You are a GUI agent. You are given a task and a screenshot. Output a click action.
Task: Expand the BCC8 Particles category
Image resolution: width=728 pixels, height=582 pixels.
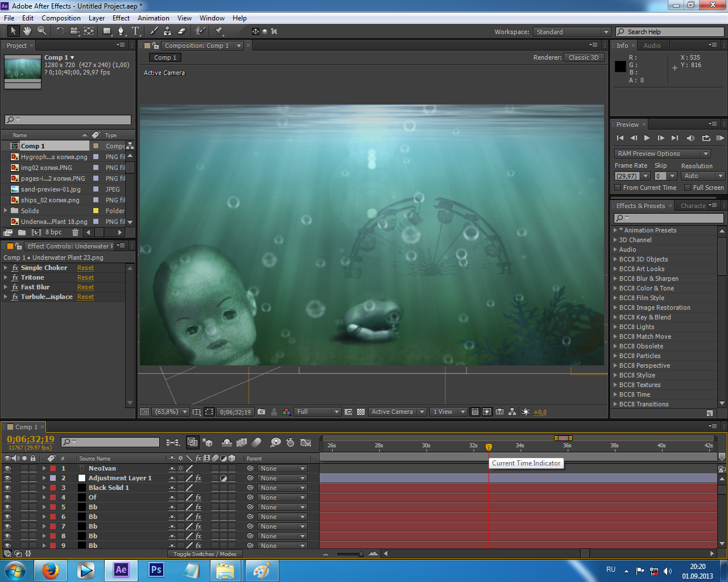point(615,356)
